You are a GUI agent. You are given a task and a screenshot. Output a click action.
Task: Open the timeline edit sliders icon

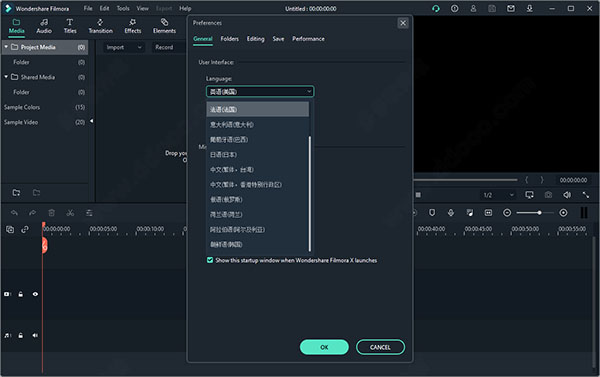coord(89,213)
